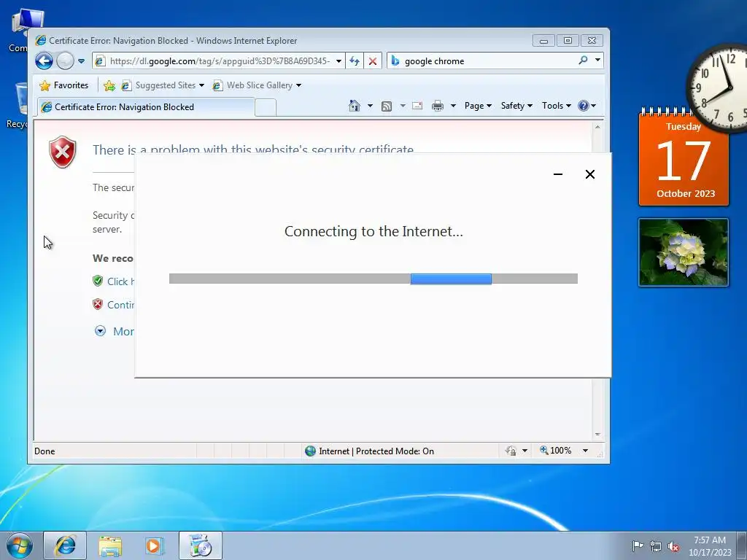Click the page scrollbar down arrow
Image resolution: width=747 pixels, height=560 pixels.
(x=597, y=435)
